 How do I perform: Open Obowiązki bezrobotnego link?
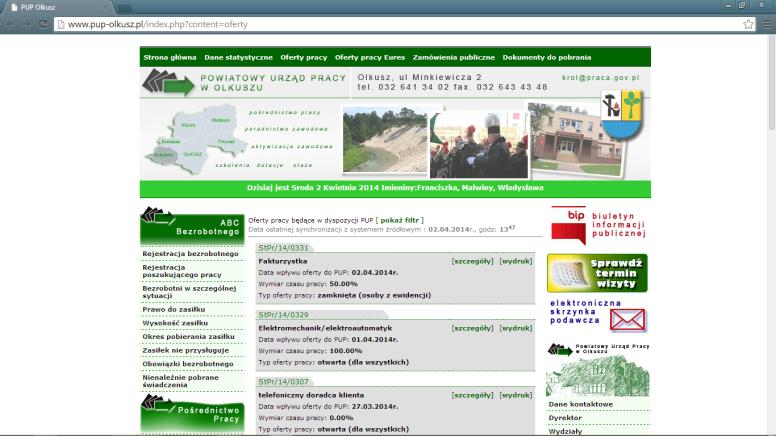coord(188,364)
